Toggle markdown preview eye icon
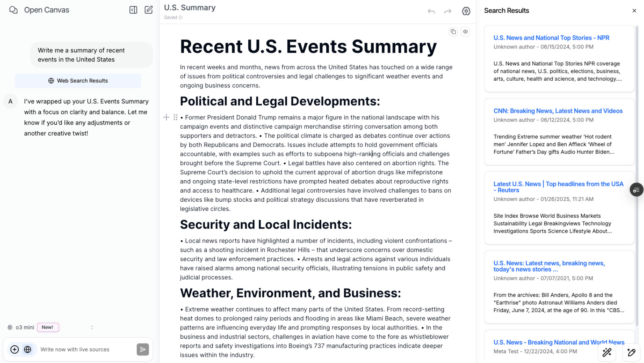 [x=465, y=32]
